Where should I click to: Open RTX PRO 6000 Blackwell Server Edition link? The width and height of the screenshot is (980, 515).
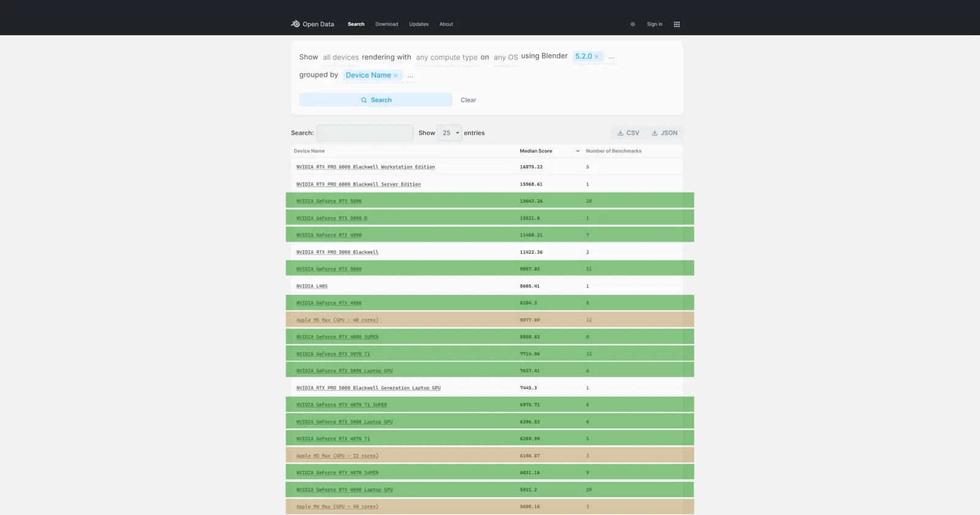[x=358, y=184]
